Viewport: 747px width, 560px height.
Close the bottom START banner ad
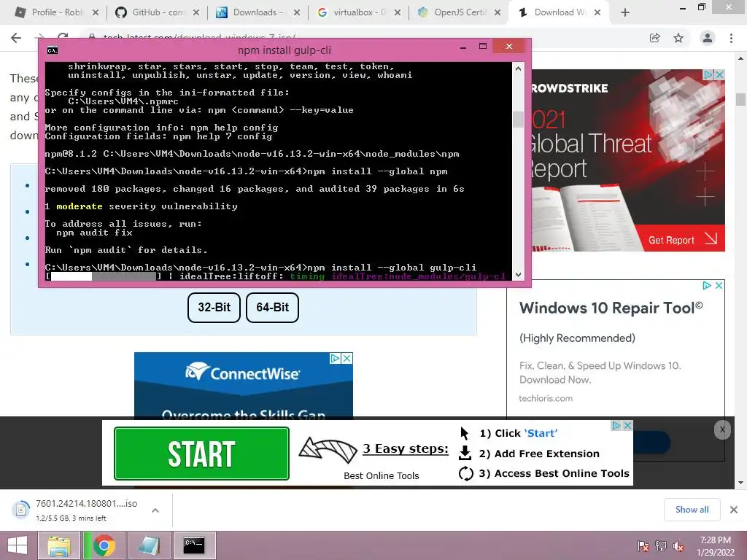628,425
